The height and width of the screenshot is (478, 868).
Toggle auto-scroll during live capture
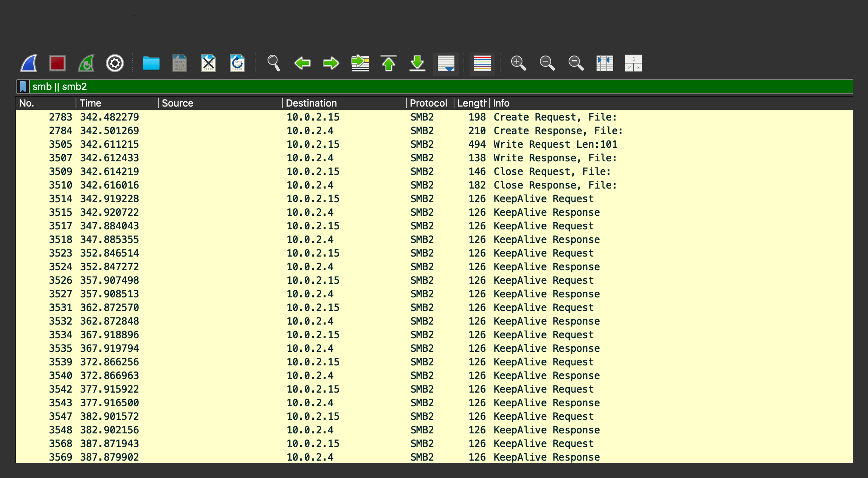pyautogui.click(x=446, y=63)
